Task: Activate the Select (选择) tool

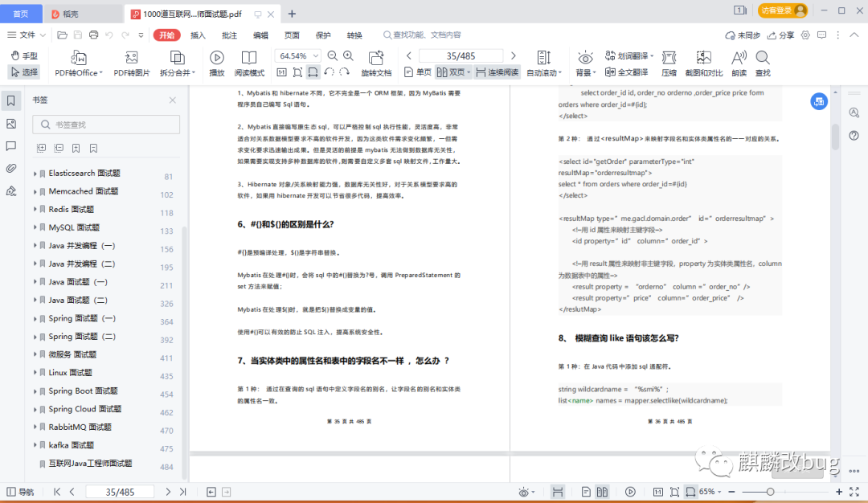Action: pos(24,72)
